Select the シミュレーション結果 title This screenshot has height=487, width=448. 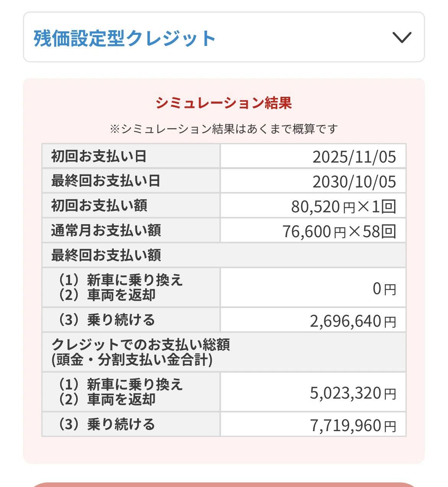pyautogui.click(x=224, y=103)
